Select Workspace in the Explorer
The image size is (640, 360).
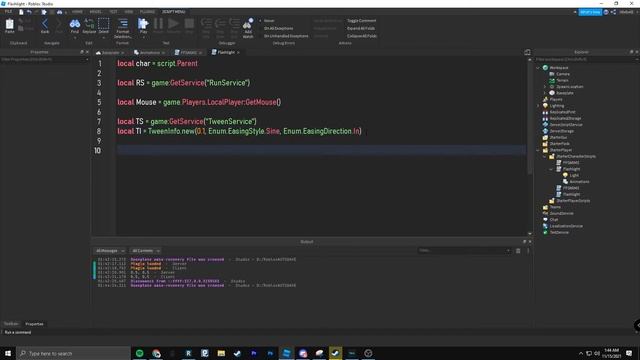tap(559, 68)
